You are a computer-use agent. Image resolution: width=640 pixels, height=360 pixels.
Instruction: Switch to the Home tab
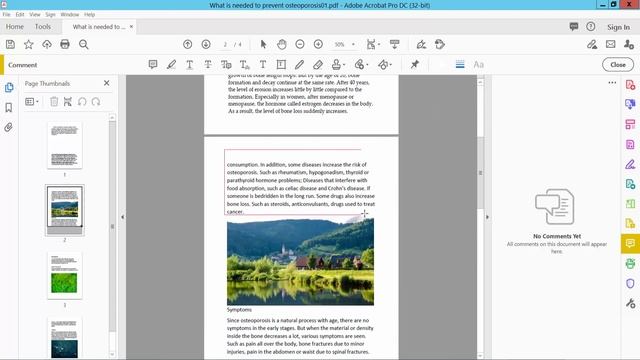pos(15,27)
